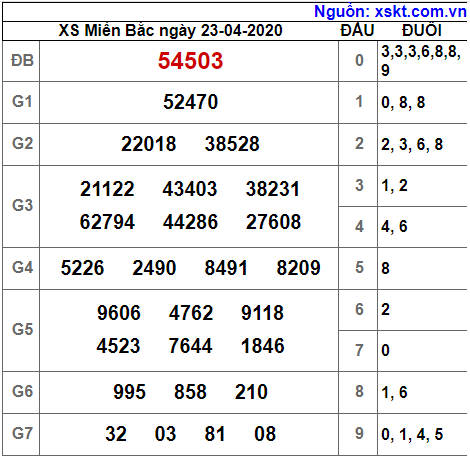Click head digit 0 in ĐẦU column

click(359, 61)
